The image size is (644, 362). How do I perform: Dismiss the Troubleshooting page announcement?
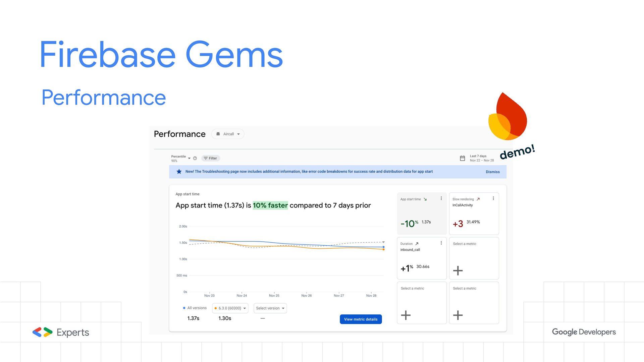492,172
